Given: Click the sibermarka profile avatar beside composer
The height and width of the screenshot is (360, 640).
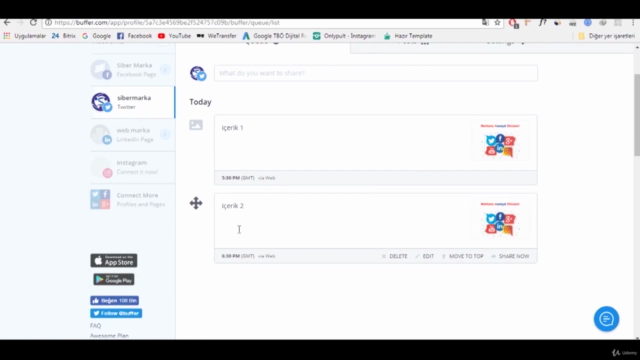Looking at the screenshot, I should pos(198,73).
